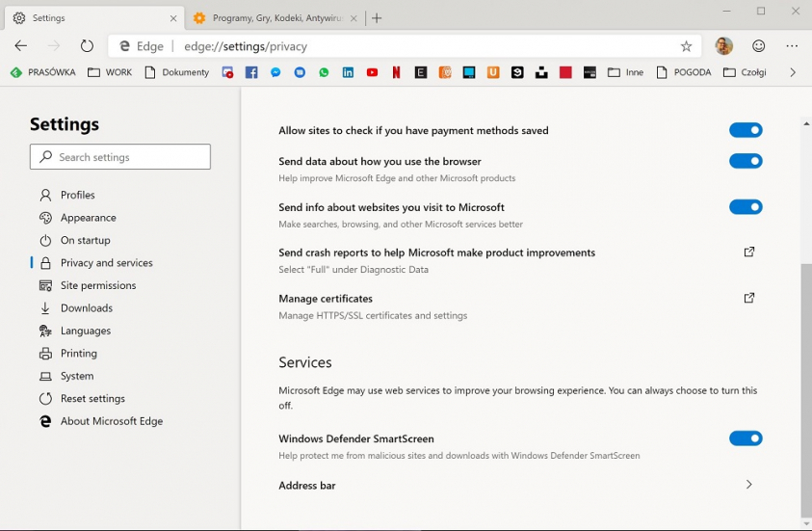The width and height of the screenshot is (812, 531).
Task: Open the WhatsApp bookmark
Action: pyautogui.click(x=324, y=72)
